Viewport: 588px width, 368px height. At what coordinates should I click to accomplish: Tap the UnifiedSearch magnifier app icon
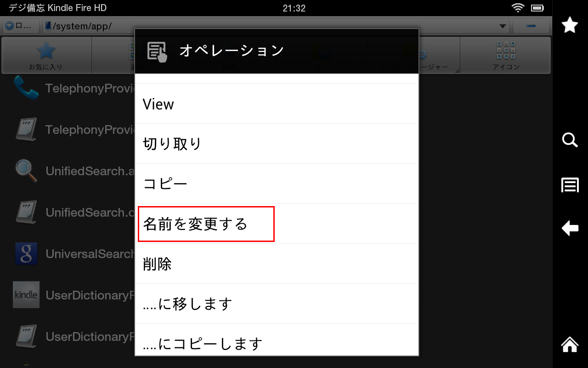(26, 171)
